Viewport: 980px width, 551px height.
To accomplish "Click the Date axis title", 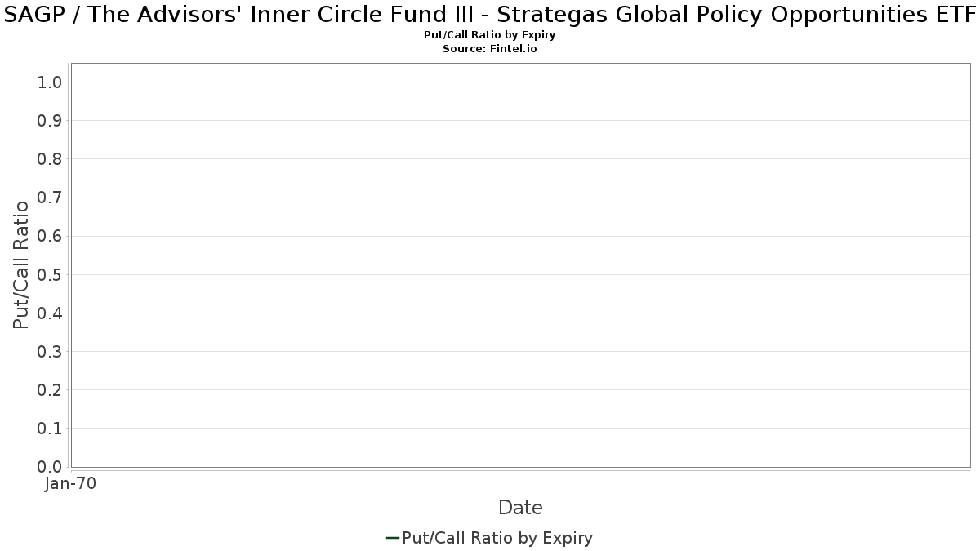I will click(520, 508).
